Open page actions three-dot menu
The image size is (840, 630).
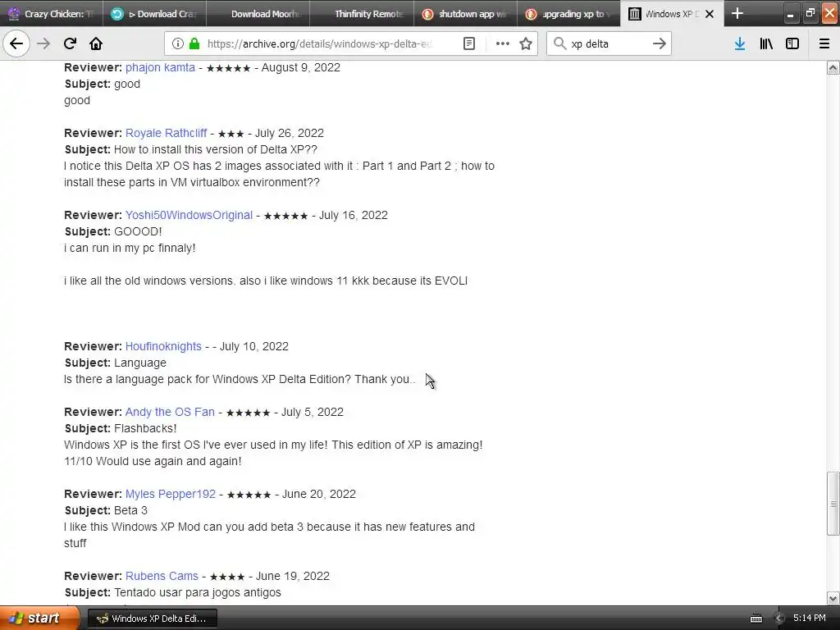pyautogui.click(x=503, y=43)
